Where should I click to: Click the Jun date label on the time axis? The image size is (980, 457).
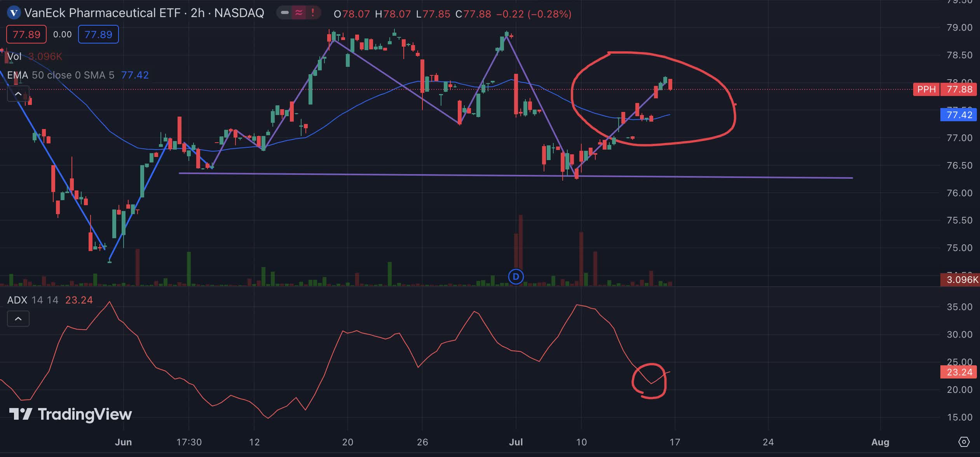124,442
